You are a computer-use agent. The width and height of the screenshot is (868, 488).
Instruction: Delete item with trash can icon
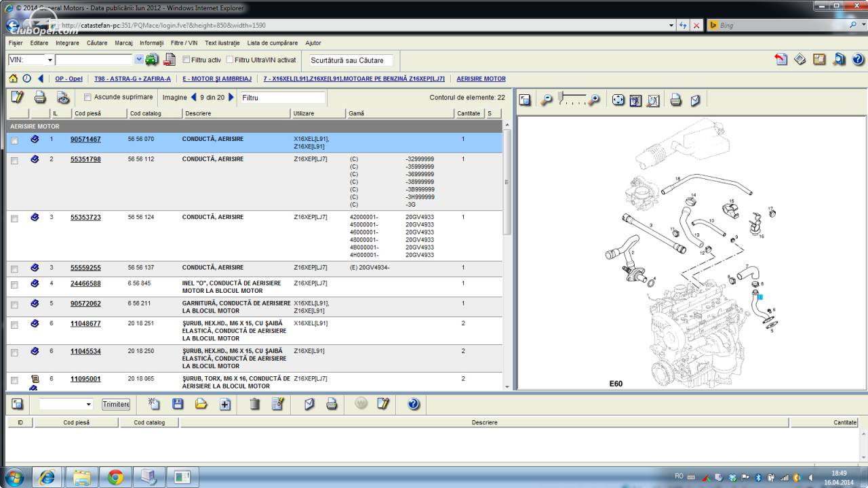pyautogui.click(x=254, y=404)
